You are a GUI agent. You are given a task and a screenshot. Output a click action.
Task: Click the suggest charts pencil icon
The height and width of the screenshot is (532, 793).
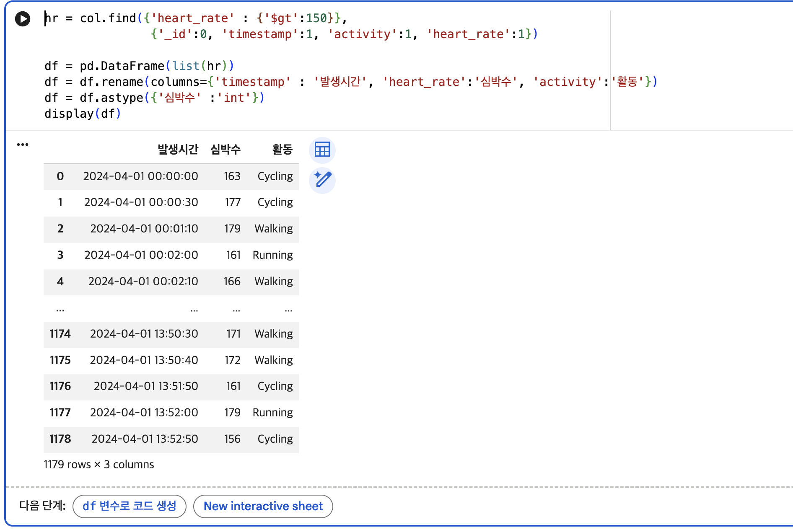pos(322,180)
